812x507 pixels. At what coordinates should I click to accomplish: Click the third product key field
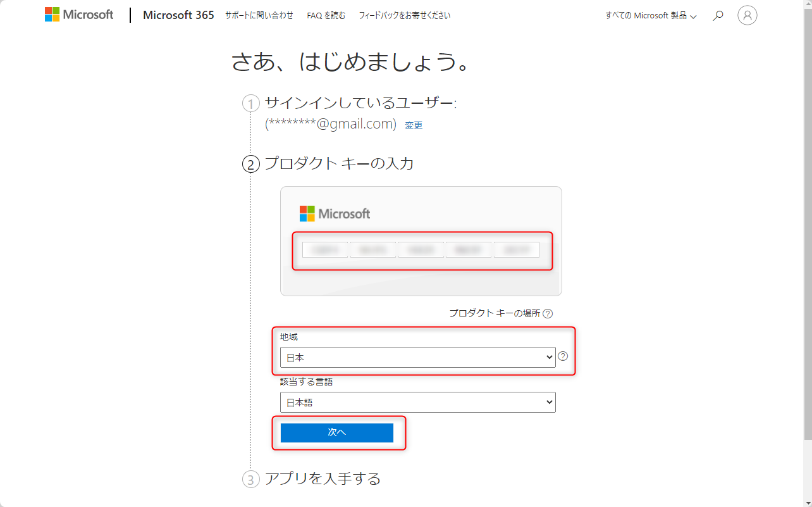click(421, 250)
